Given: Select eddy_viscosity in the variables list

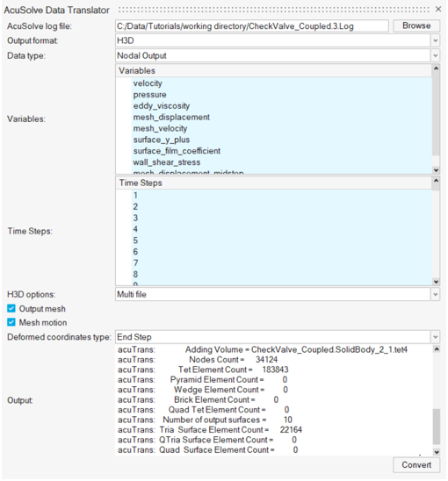Looking at the screenshot, I should click(162, 106).
